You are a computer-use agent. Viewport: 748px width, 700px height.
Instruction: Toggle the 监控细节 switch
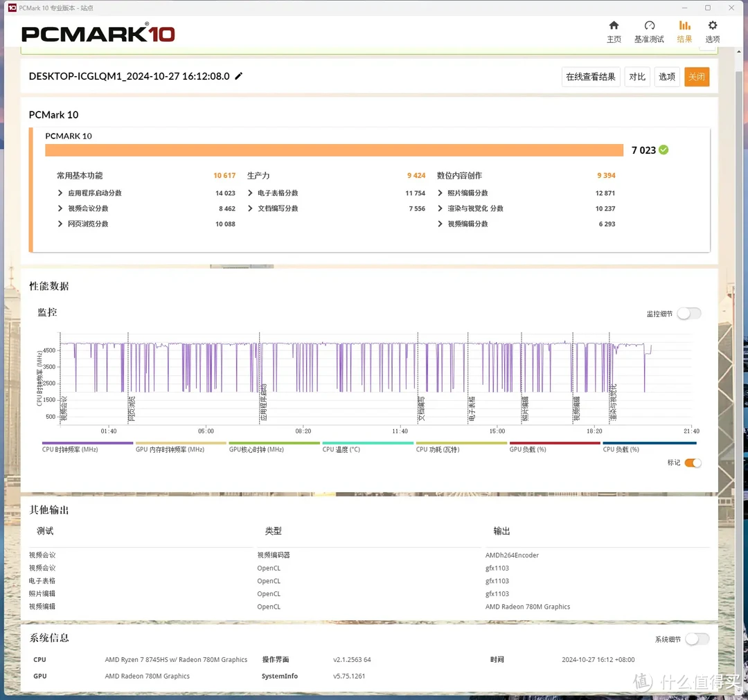click(x=689, y=313)
